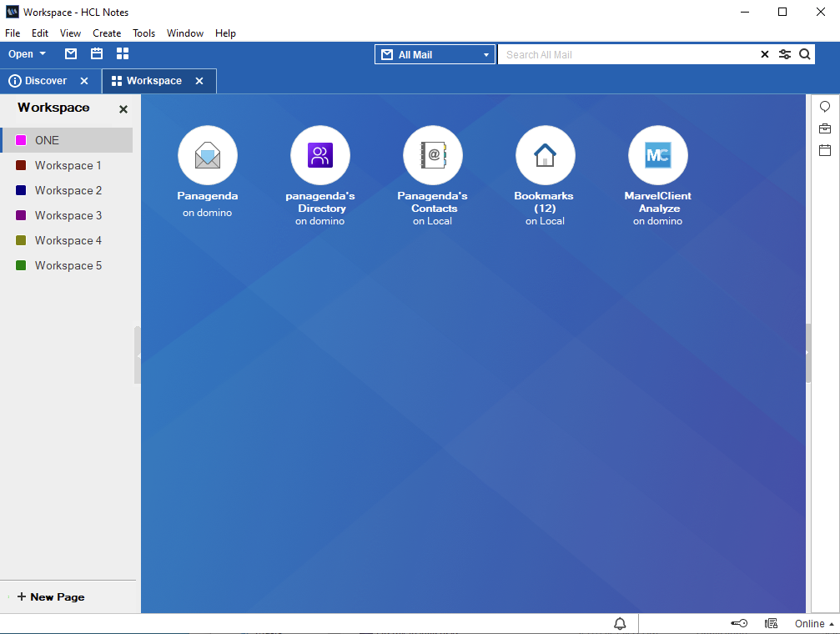Image resolution: width=840 pixels, height=634 pixels.
Task: Open the Online location switcher
Action: pos(814,624)
